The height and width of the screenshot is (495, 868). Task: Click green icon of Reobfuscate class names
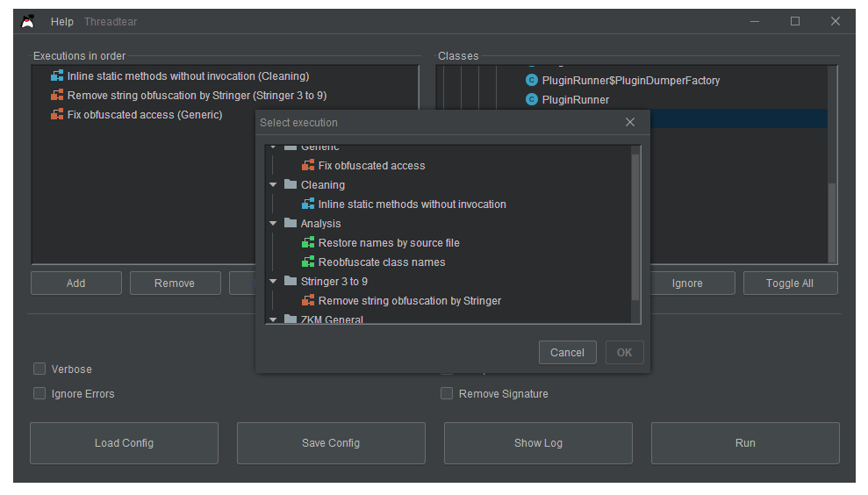point(308,262)
